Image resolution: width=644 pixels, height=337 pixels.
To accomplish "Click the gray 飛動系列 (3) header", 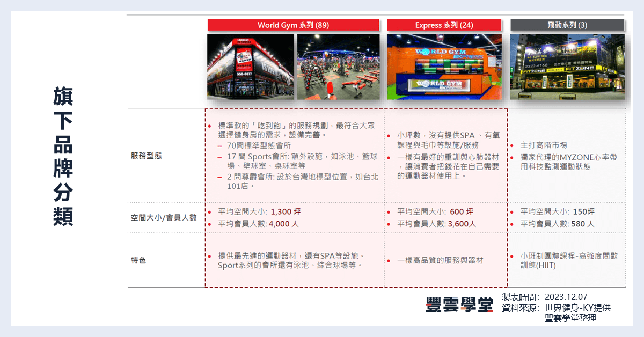I will (x=567, y=25).
